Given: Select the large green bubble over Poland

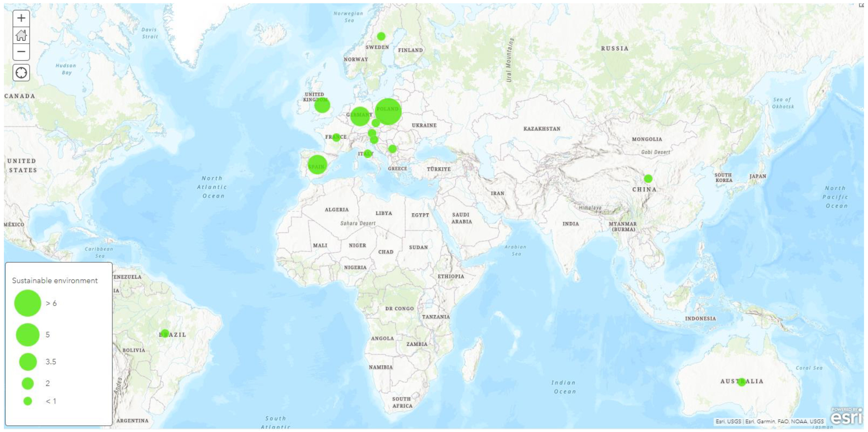Looking at the screenshot, I should [388, 112].
